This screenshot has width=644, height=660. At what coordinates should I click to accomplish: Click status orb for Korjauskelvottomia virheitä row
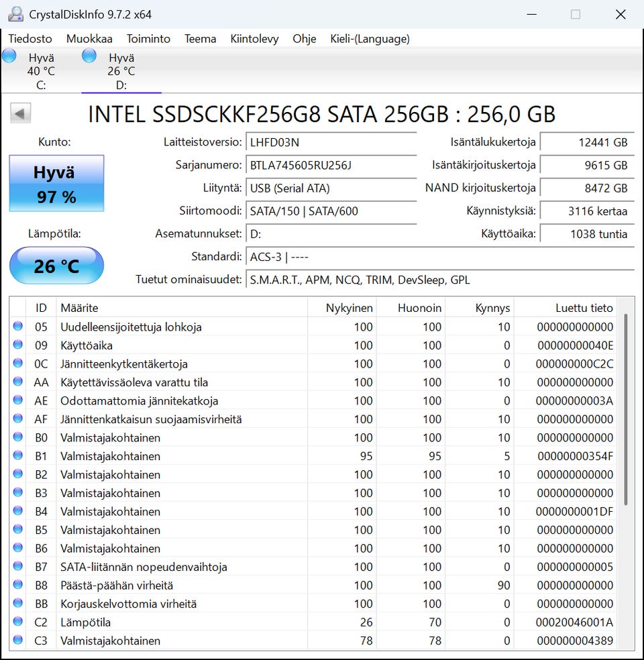click(x=18, y=604)
